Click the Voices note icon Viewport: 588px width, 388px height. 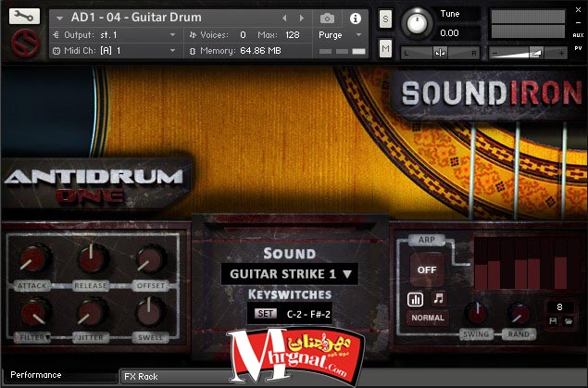193,35
